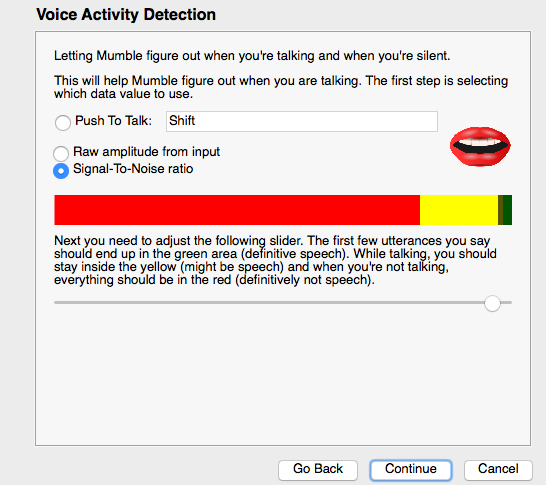This screenshot has width=546, height=485.
Task: Click the "Signal-To-Noise ratio" label text
Action: tap(133, 169)
